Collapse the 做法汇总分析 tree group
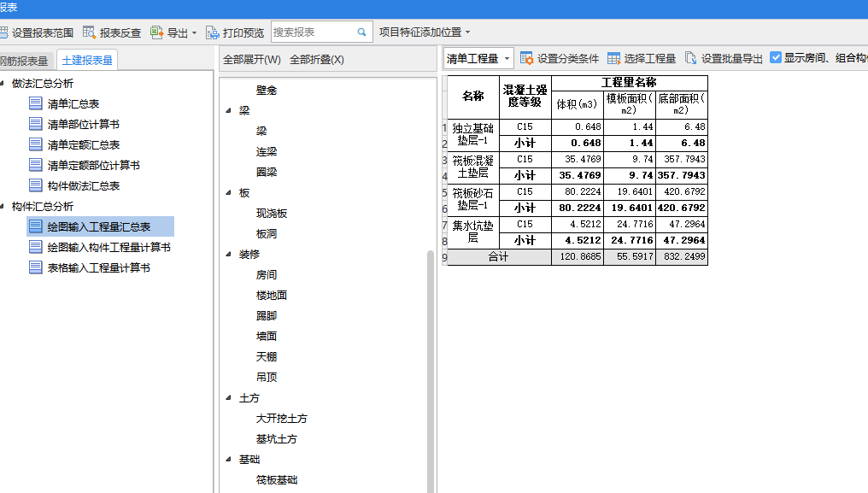 (3, 83)
